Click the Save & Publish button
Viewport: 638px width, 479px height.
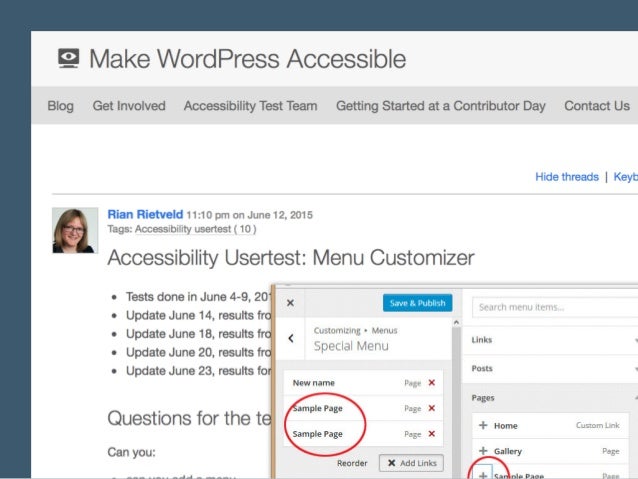[x=417, y=303]
